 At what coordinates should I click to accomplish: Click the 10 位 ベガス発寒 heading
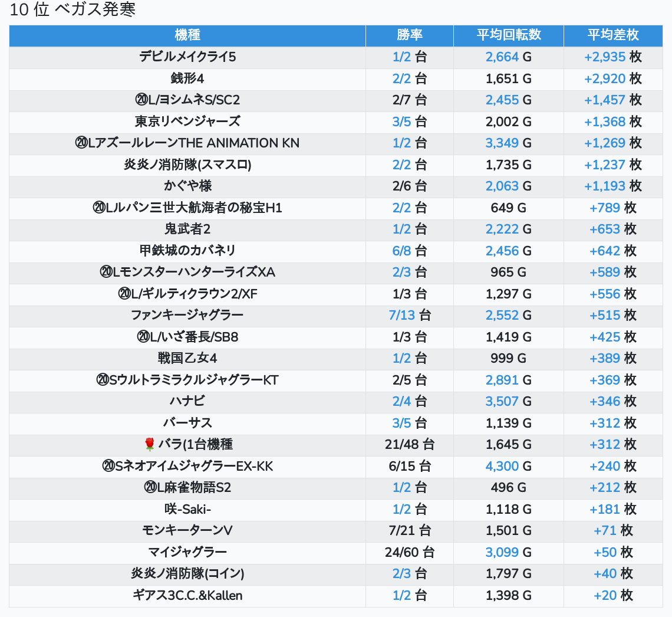[73, 11]
